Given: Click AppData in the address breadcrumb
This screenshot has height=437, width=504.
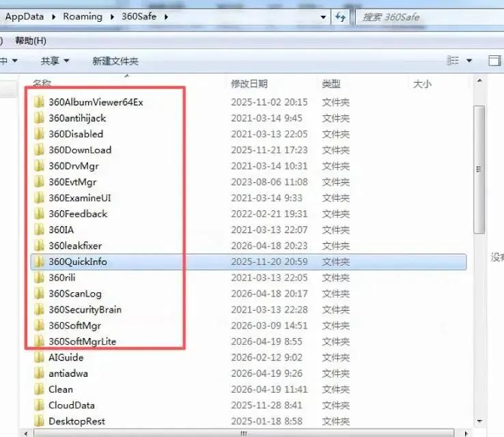Looking at the screenshot, I should point(25,16).
